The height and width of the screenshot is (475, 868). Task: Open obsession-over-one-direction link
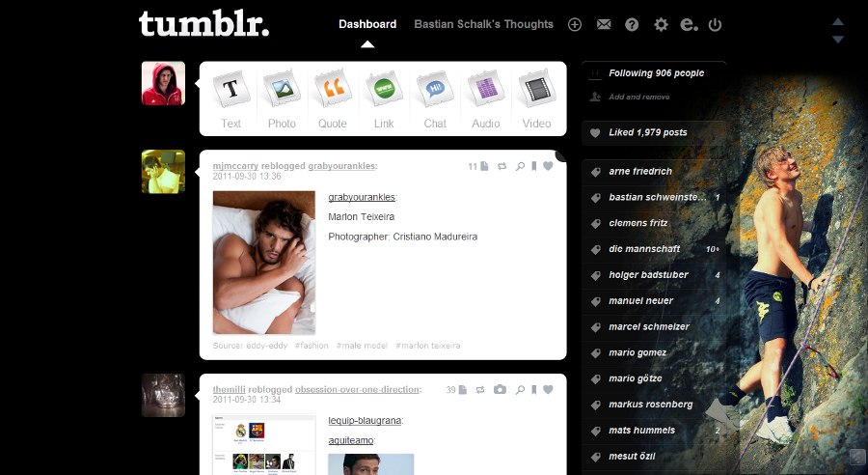coord(357,390)
